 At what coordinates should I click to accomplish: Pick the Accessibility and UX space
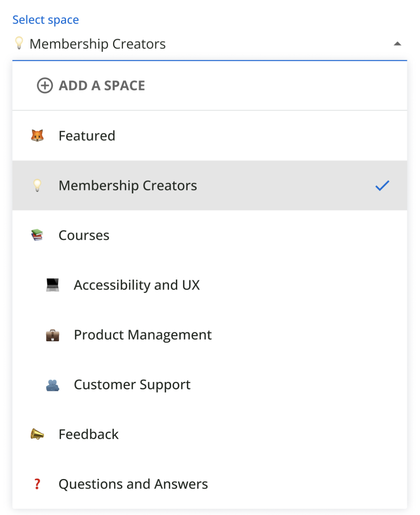click(137, 285)
